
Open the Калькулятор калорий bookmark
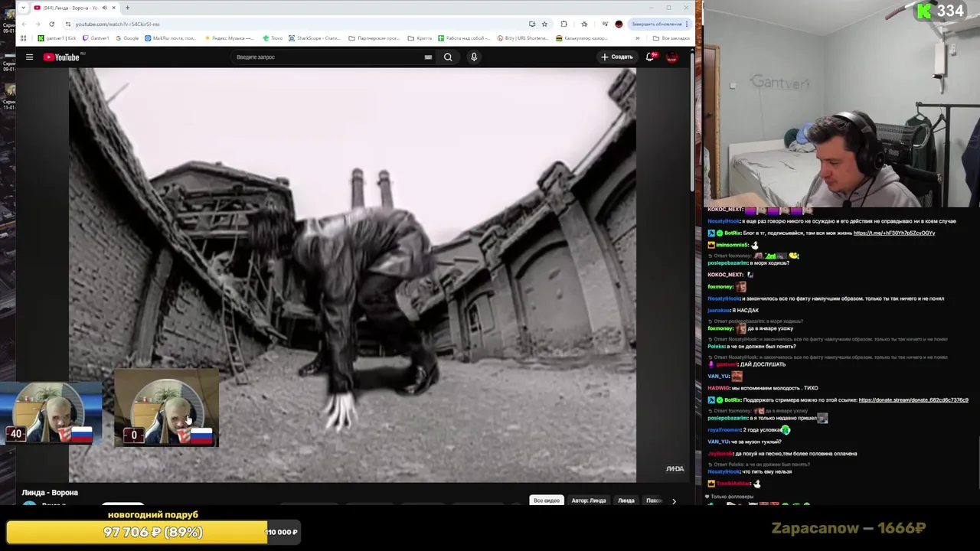tap(582, 38)
